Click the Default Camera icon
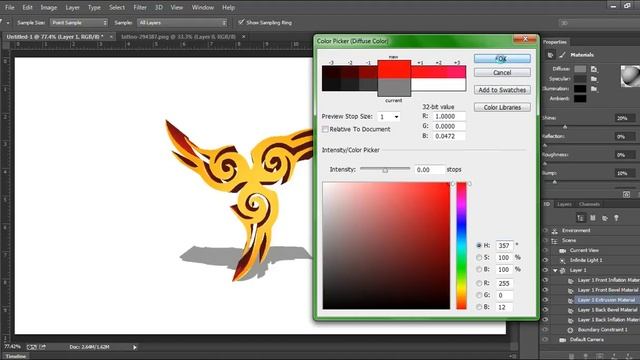This screenshot has height=360, width=640. tap(563, 340)
